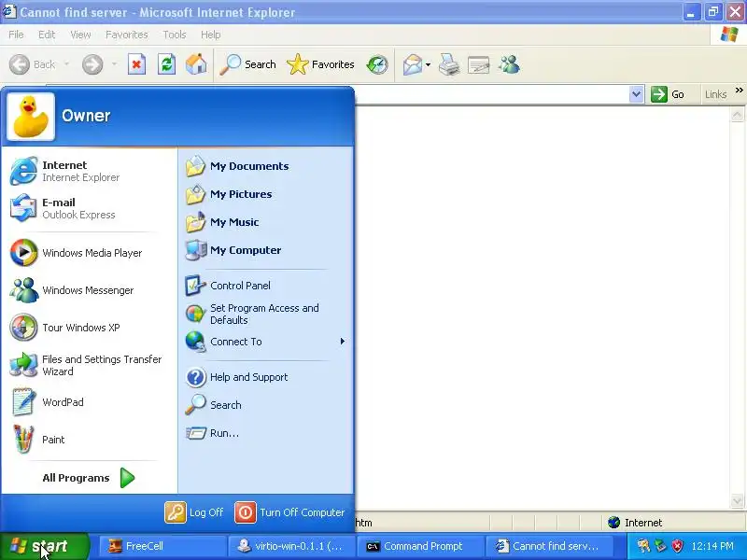Open the Messenger icon in IE toolbar
The width and height of the screenshot is (747, 560).
[x=509, y=64]
